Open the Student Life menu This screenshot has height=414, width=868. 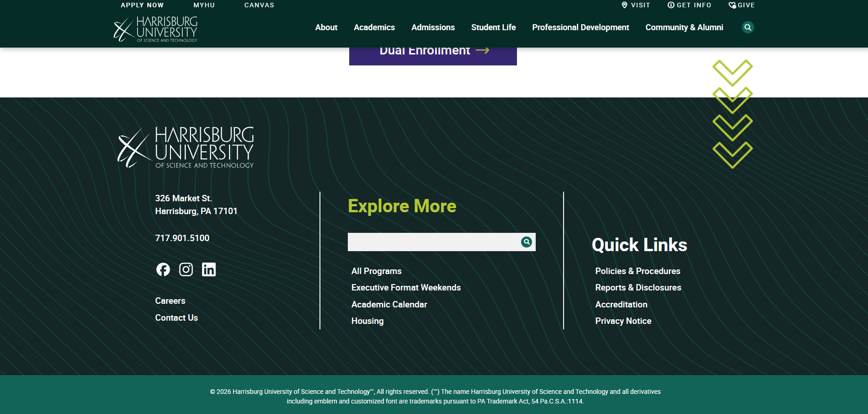click(x=494, y=27)
